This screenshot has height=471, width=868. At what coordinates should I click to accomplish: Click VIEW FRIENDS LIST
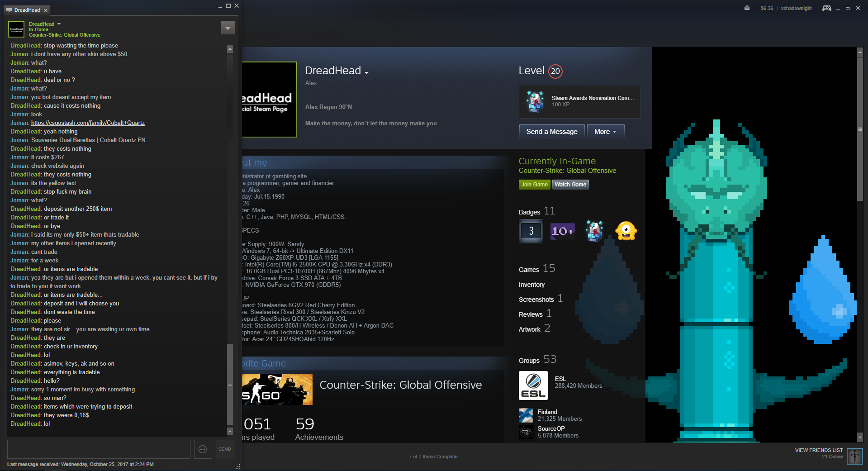click(x=819, y=450)
